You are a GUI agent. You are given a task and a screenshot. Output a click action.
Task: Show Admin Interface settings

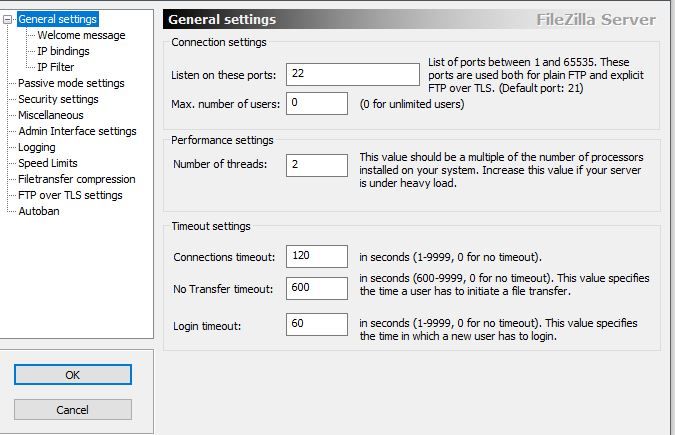click(77, 131)
